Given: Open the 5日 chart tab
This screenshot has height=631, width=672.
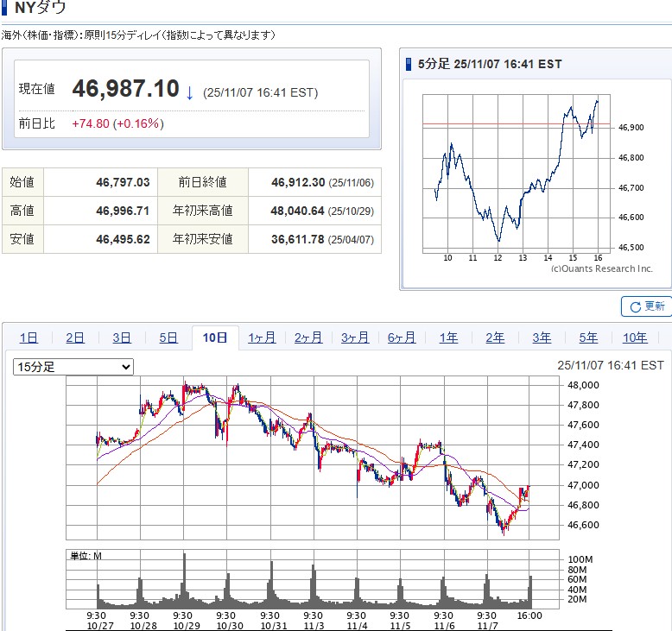Looking at the screenshot, I should pos(168,338).
